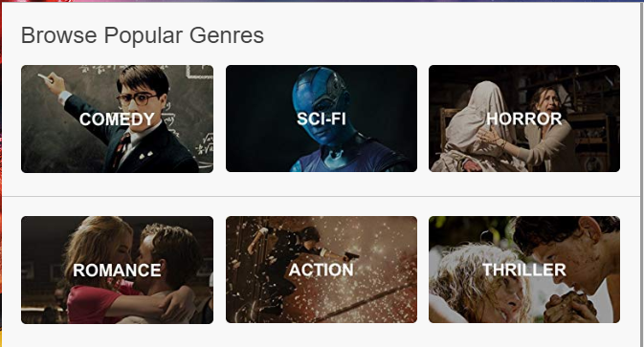Open the Thriller genre tile

(x=524, y=270)
